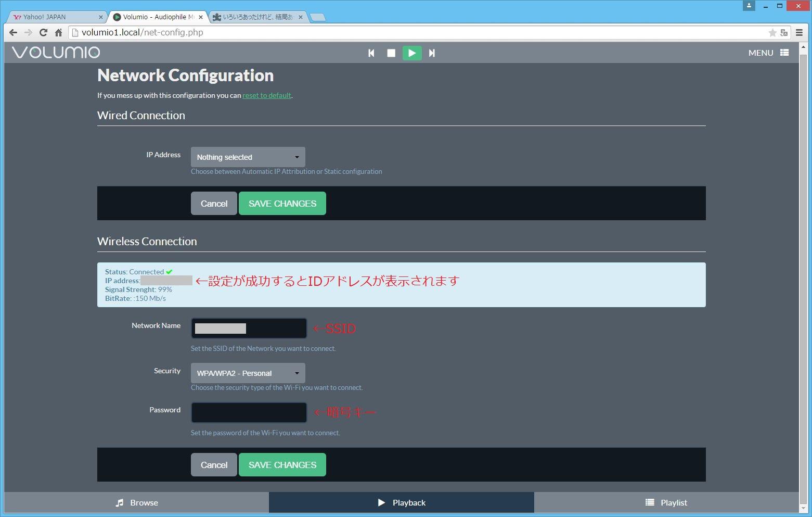This screenshot has height=517, width=812.
Task: Save changes for Wired Connection
Action: click(282, 204)
